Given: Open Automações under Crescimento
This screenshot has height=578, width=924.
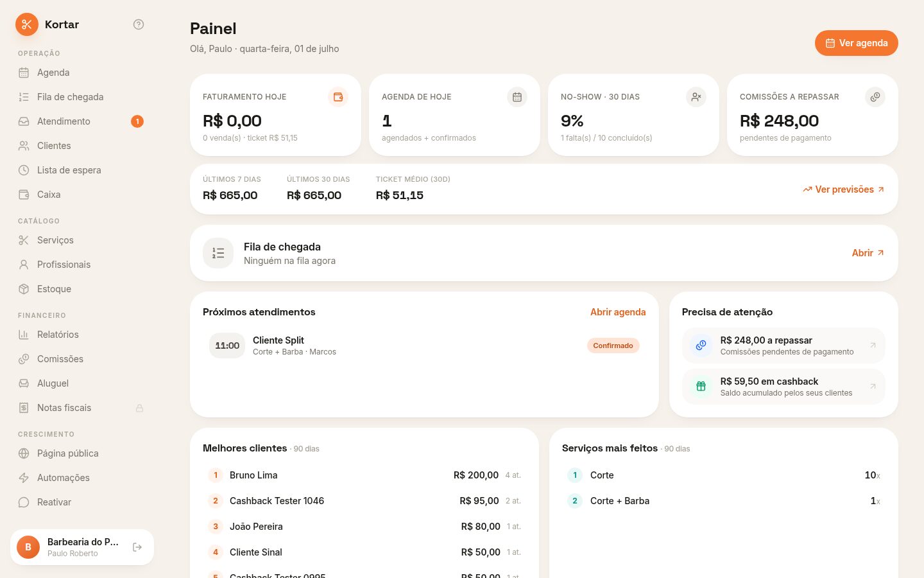Looking at the screenshot, I should (x=82, y=478).
